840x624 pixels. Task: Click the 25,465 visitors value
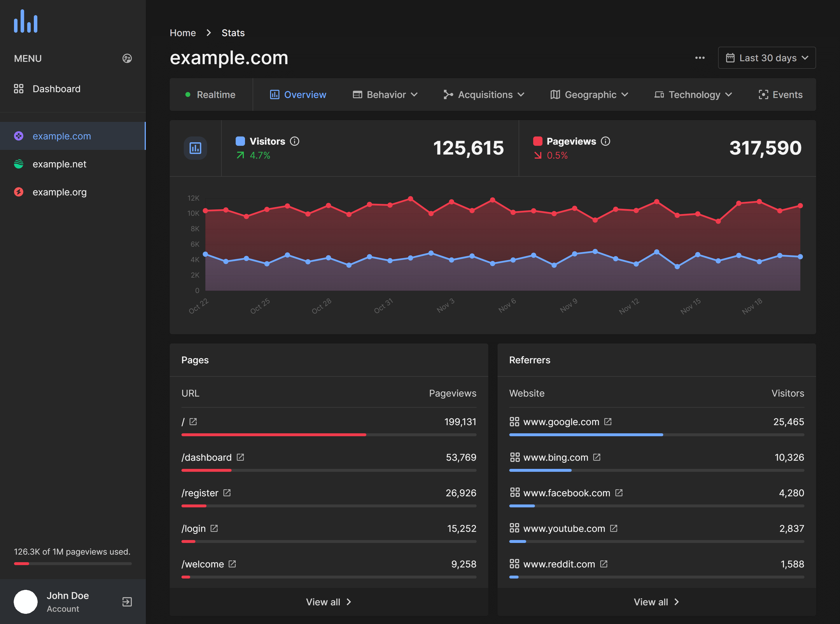tap(789, 422)
